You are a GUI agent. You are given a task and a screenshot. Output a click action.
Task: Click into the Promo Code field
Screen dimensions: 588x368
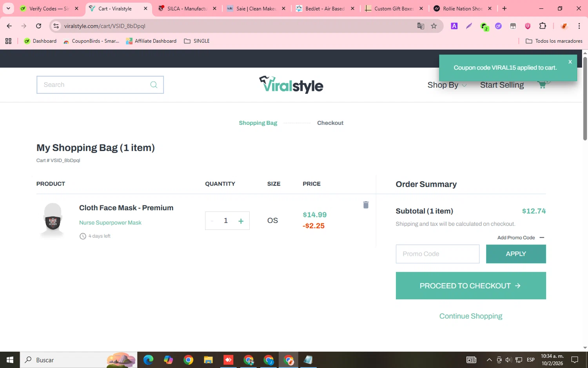(437, 254)
